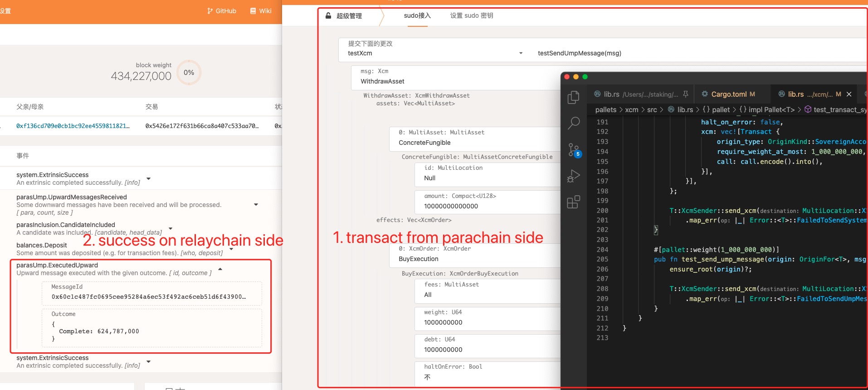
Task: Open the sudo接入 tab
Action: (417, 15)
